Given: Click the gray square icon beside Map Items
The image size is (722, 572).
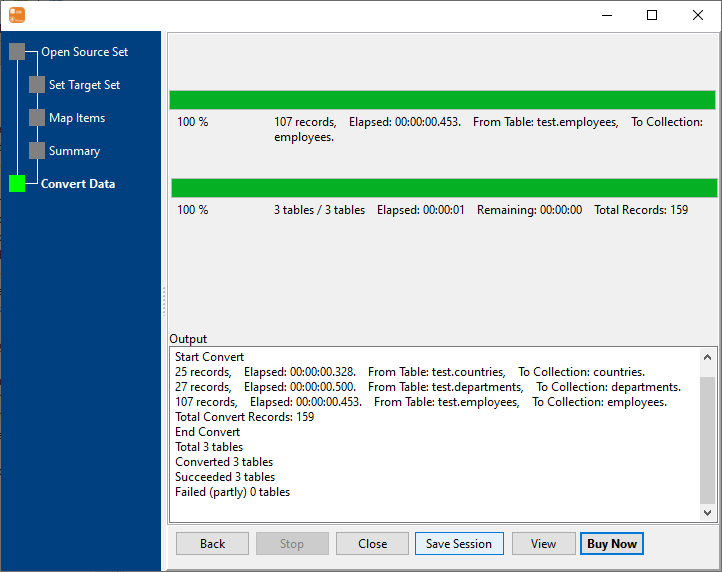Looking at the screenshot, I should [37, 118].
